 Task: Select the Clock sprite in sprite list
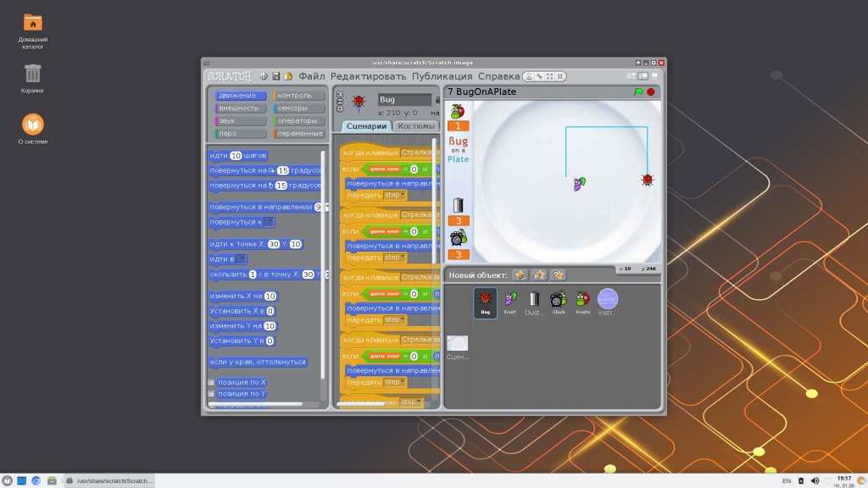558,302
